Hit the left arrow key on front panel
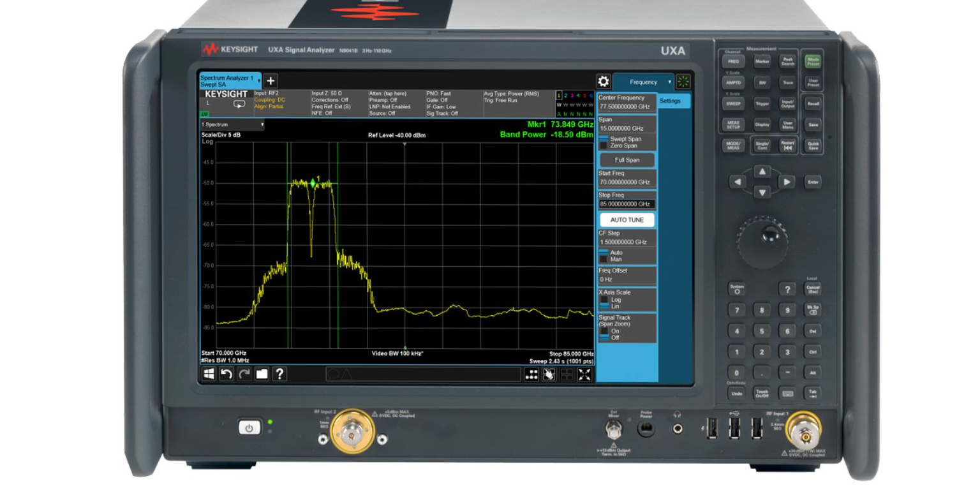Screen dimensions: 980x490 [x=738, y=182]
